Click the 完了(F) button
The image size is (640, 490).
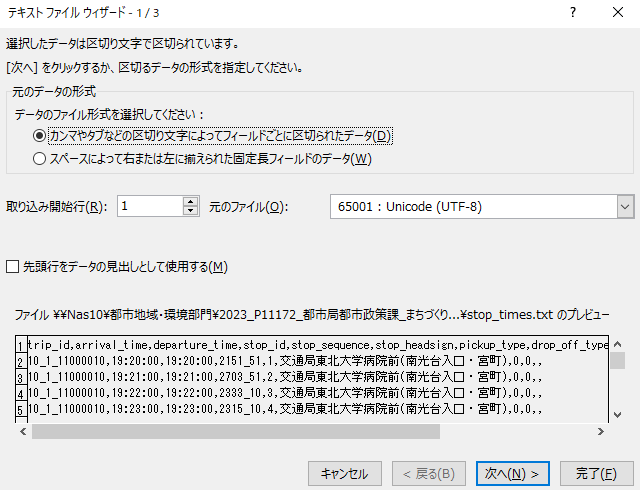[x=595, y=472]
